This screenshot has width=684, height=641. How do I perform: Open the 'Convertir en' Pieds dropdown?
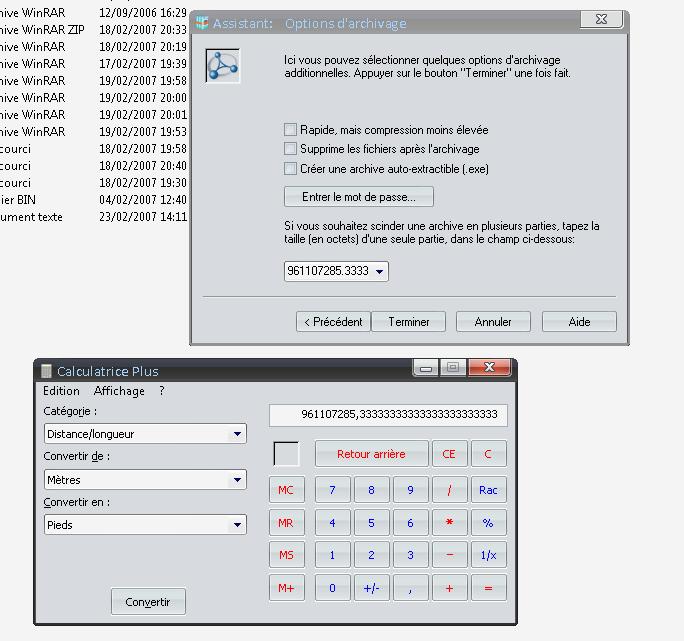pos(237,524)
